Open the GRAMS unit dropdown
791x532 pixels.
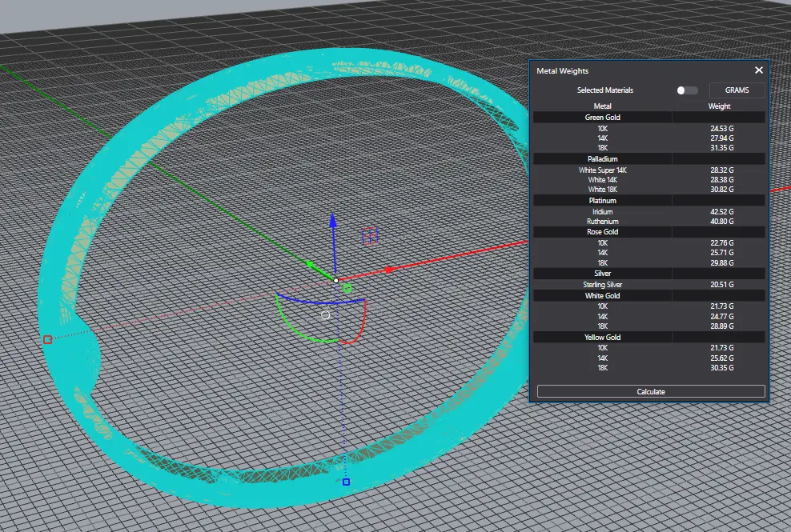coord(737,90)
